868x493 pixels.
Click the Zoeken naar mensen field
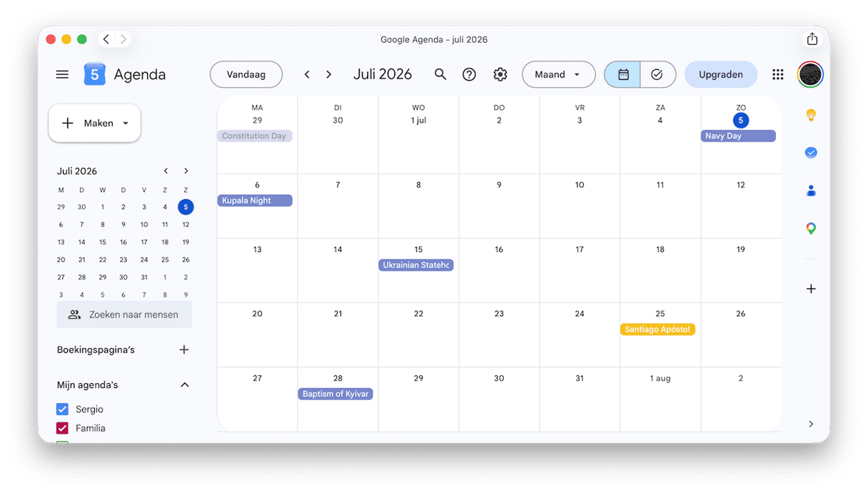click(124, 315)
